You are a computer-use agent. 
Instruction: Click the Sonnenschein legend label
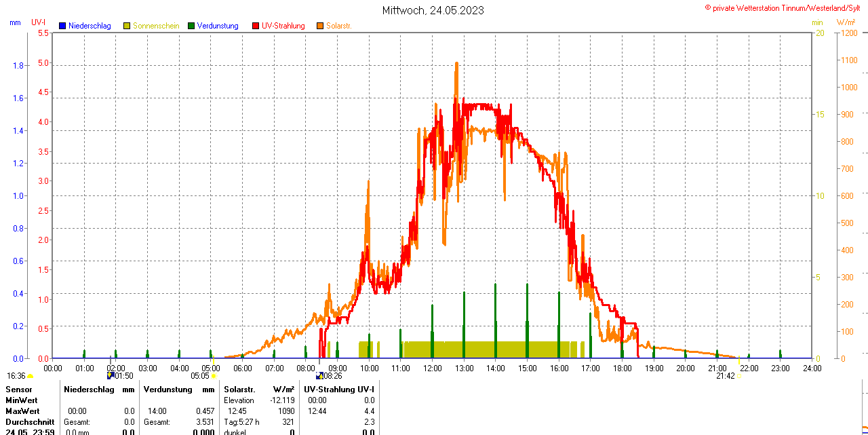click(156, 26)
